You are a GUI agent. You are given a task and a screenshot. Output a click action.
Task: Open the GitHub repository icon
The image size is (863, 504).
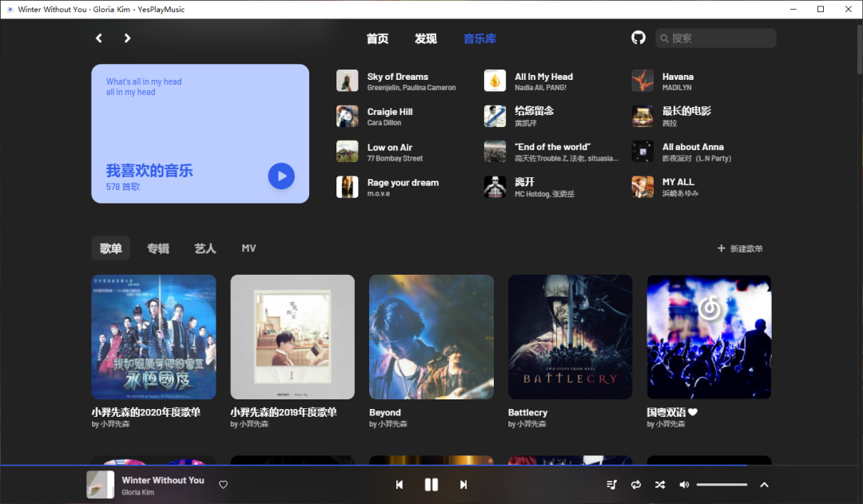click(638, 38)
